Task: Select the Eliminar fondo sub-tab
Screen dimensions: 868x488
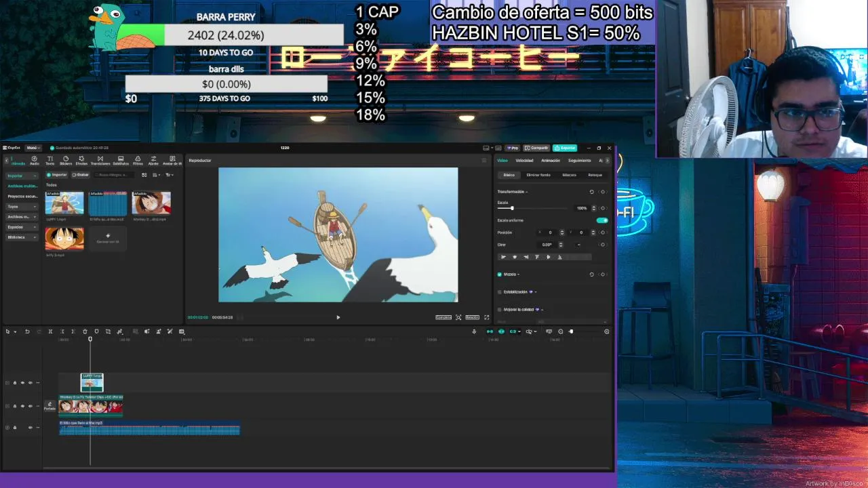Action: [x=538, y=175]
